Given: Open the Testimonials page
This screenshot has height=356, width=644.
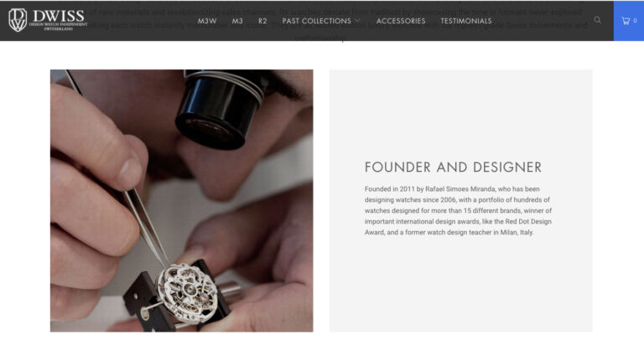Looking at the screenshot, I should [x=466, y=21].
